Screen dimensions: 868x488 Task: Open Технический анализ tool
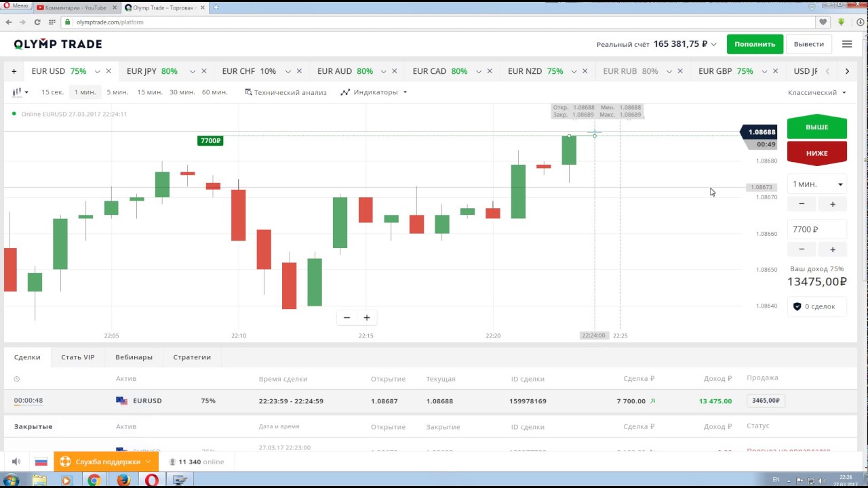click(x=285, y=92)
